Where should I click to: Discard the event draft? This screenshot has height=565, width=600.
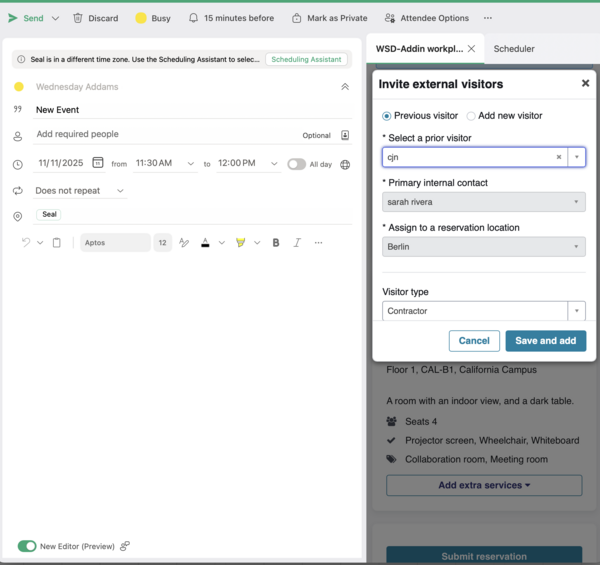click(96, 18)
